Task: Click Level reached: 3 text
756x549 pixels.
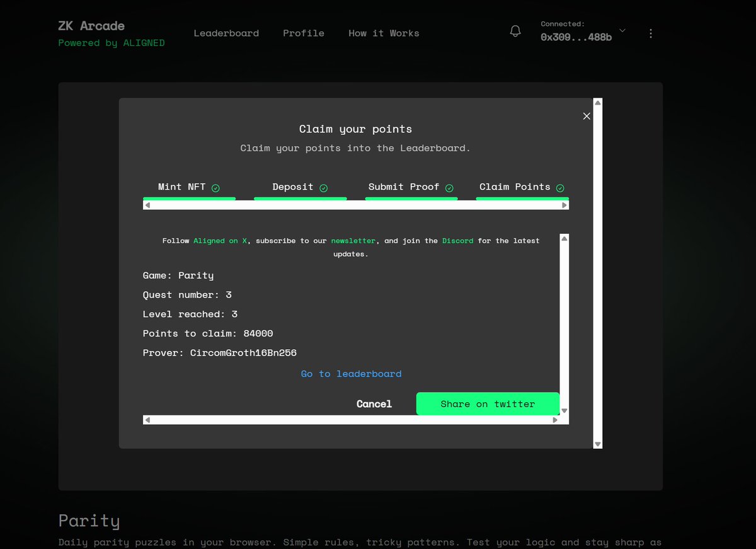Action: pos(190,314)
